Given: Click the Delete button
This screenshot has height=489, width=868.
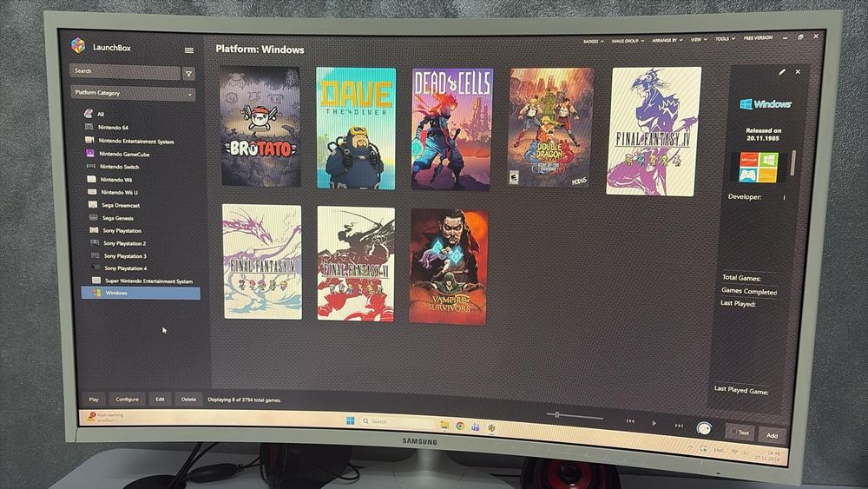Looking at the screenshot, I should click(188, 399).
